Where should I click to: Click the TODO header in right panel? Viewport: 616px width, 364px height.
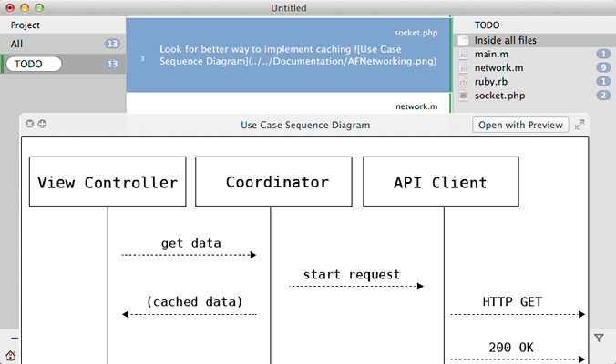(487, 25)
